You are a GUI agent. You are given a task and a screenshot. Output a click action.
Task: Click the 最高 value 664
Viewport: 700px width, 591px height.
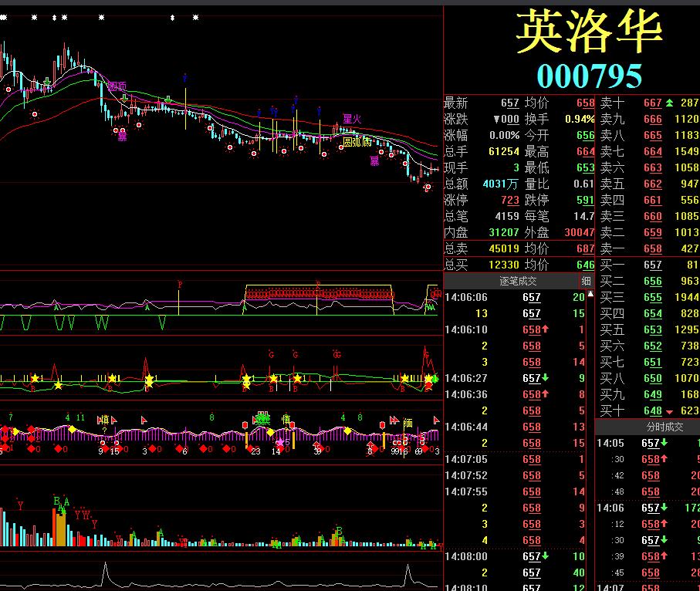click(585, 151)
